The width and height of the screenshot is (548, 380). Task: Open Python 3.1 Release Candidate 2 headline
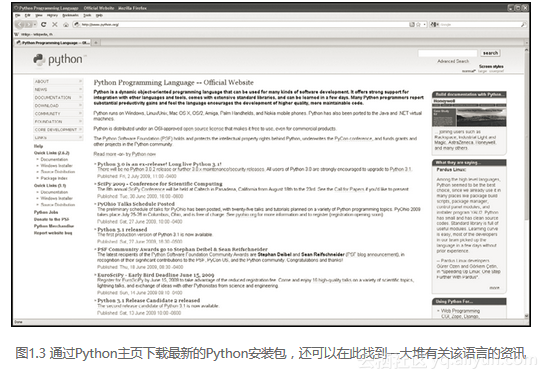(149, 301)
